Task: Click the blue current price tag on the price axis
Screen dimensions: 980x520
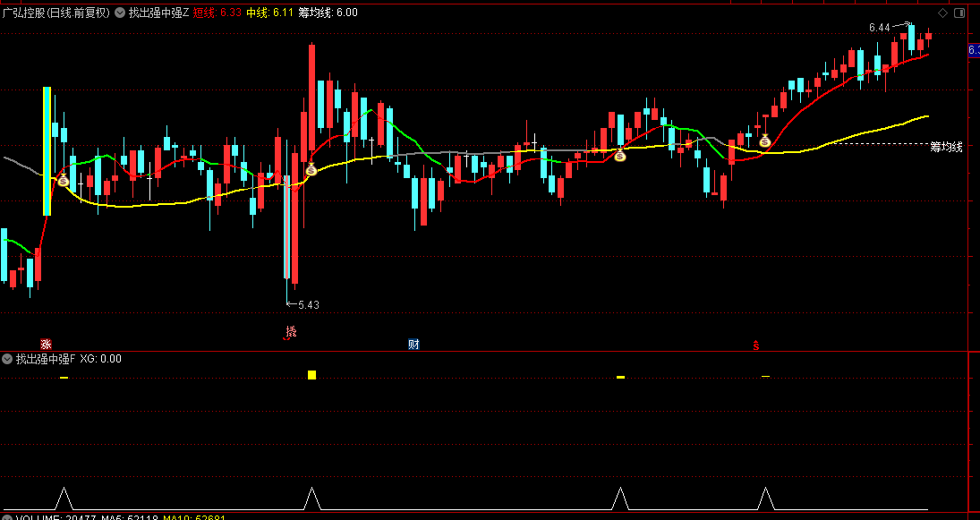Action: tap(974, 50)
